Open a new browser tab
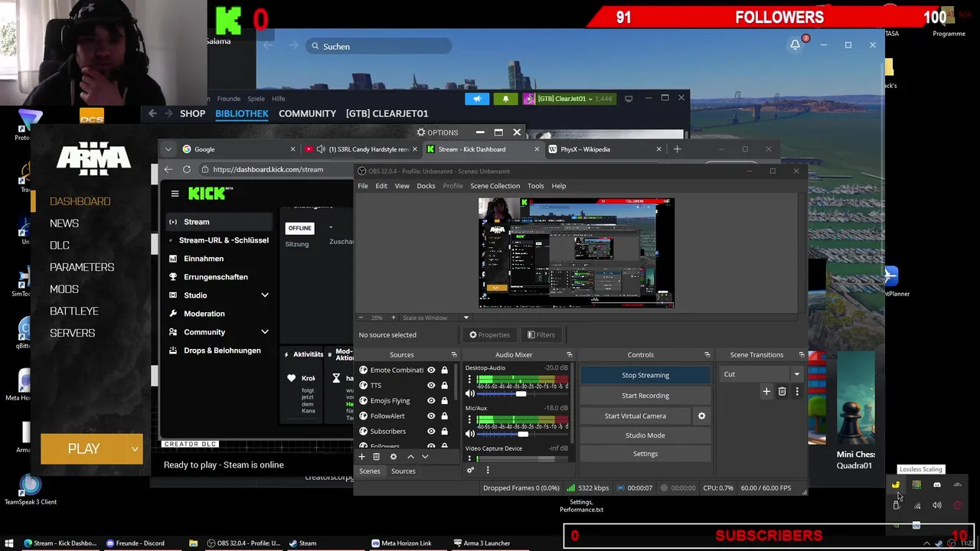Screen dimensions: 980x551 click(x=677, y=149)
